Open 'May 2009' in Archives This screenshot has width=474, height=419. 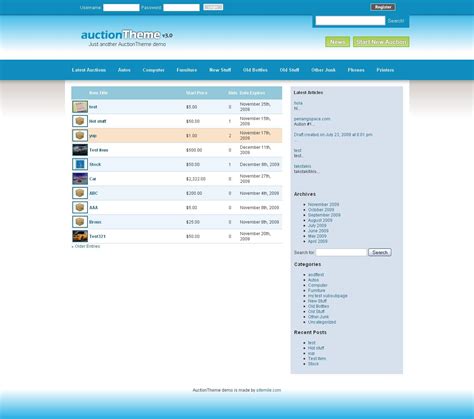(x=317, y=236)
